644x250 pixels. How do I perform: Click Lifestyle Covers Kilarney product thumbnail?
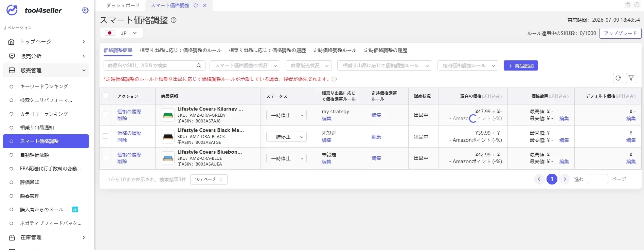tap(168, 115)
